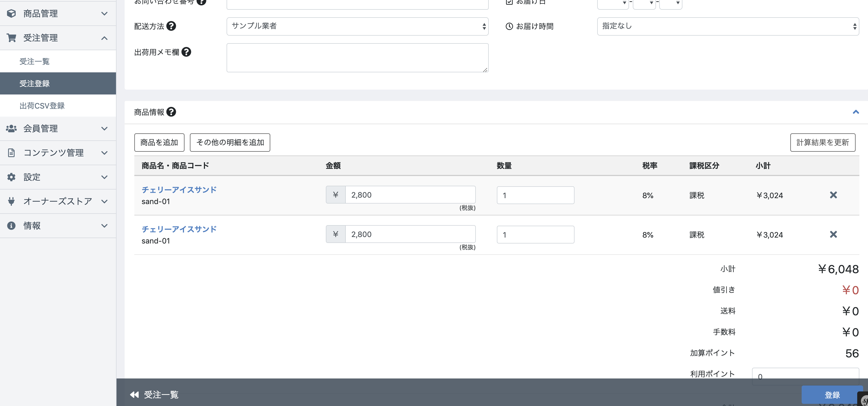This screenshot has width=868, height=406.
Task: Click the 商品管理 box icon in sidebar
Action: (x=11, y=13)
